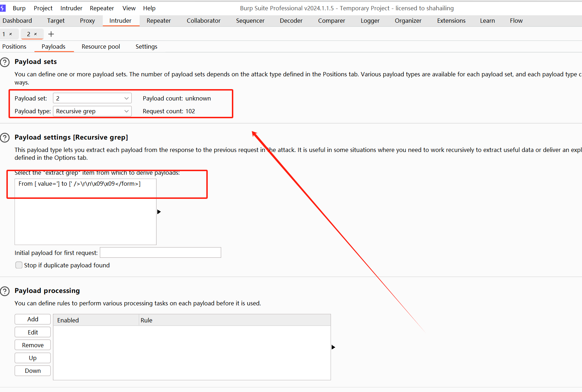Viewport: 582px width, 392px height.
Task: Click 'Request count: 102' text
Action: point(169,111)
